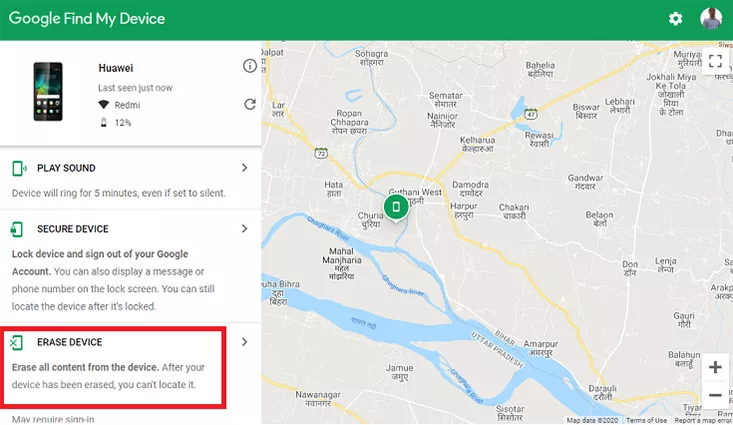Viewport: 733px width, 425px height.
Task: Toggle fullscreen map view
Action: 715,61
